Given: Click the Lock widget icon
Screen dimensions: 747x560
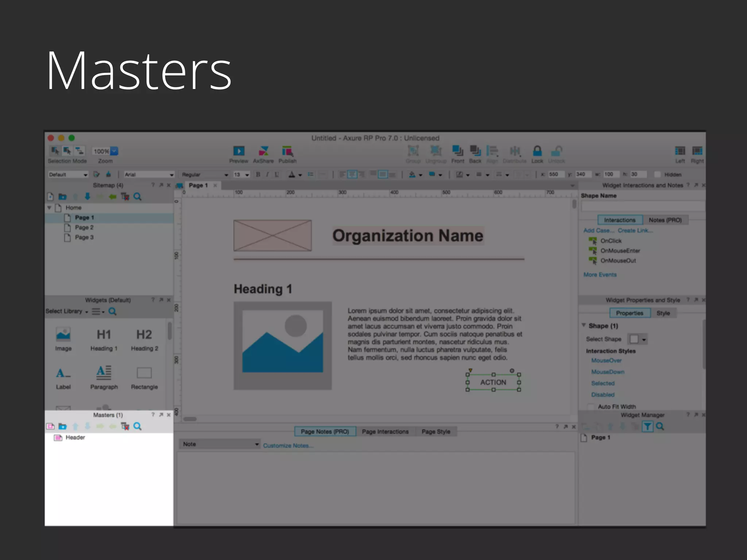Looking at the screenshot, I should click(537, 151).
